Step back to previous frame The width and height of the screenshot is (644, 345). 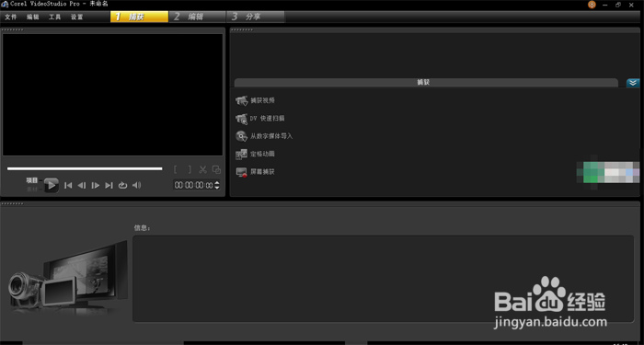pyautogui.click(x=82, y=186)
